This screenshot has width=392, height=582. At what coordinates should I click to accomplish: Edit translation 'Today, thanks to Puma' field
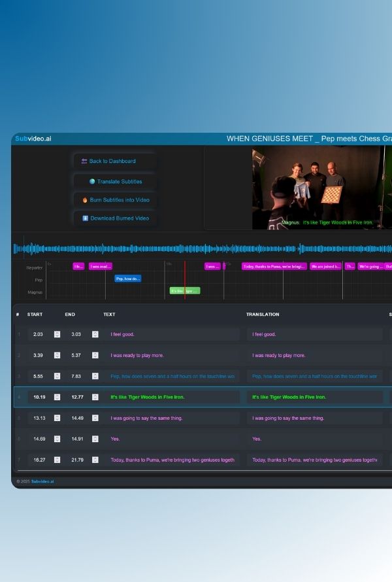[314, 460]
